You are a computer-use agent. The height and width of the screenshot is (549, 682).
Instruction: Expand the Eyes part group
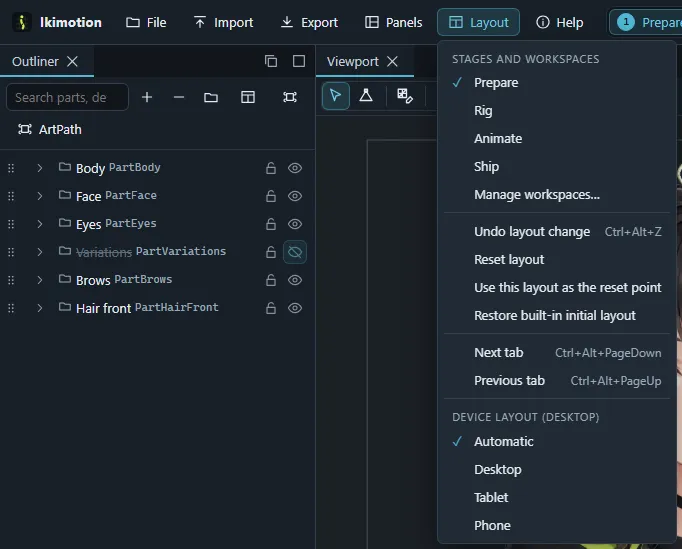pos(40,224)
